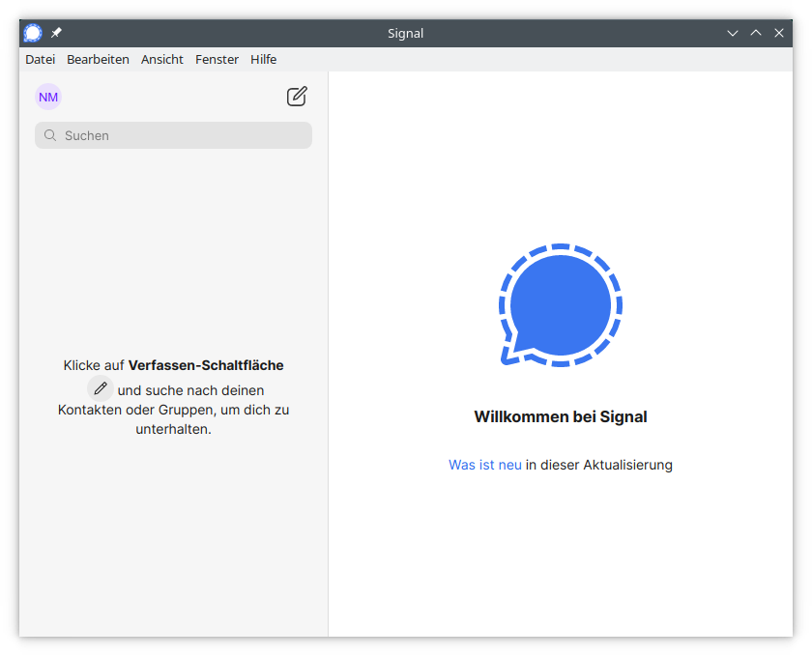This screenshot has height=656, width=812.
Task: Maximize the Signal window
Action: point(756,33)
